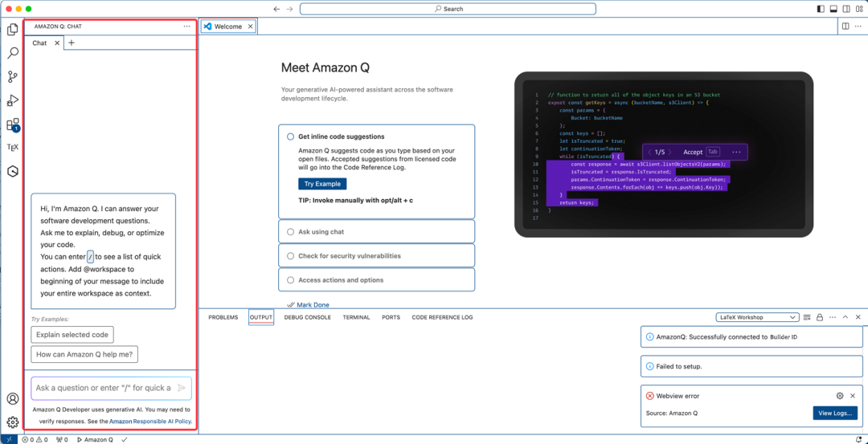Screen dimensions: 868x444
Task: Open notifications bell in status bar
Action: point(858,439)
